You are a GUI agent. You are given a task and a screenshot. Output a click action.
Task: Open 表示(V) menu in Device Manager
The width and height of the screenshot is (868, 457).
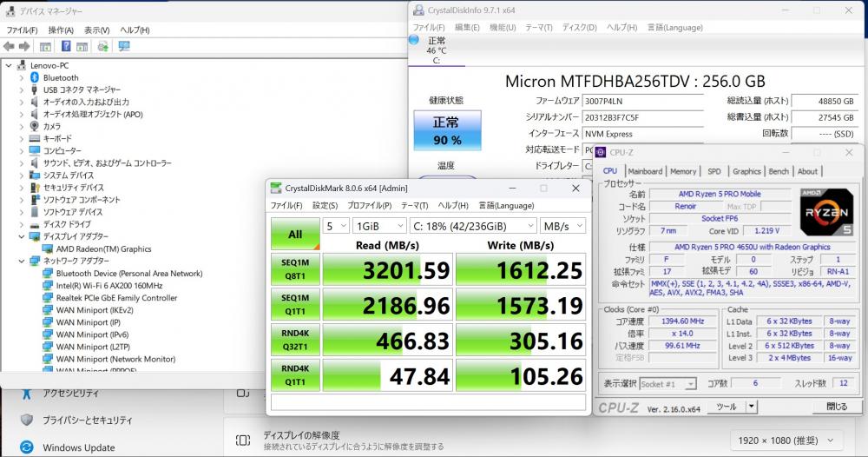click(x=97, y=30)
